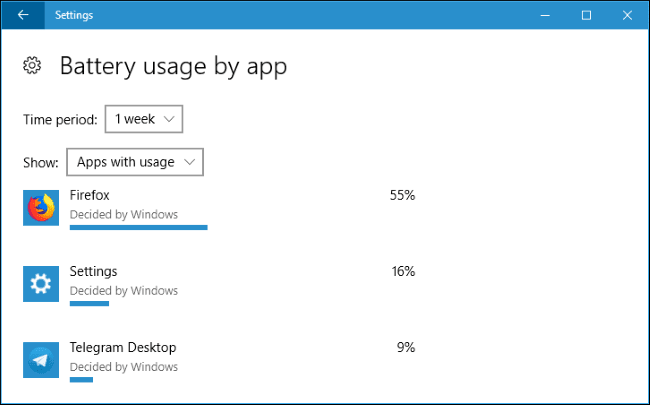Image resolution: width=650 pixels, height=405 pixels.
Task: Click the Settings gear app icon
Action: [41, 284]
